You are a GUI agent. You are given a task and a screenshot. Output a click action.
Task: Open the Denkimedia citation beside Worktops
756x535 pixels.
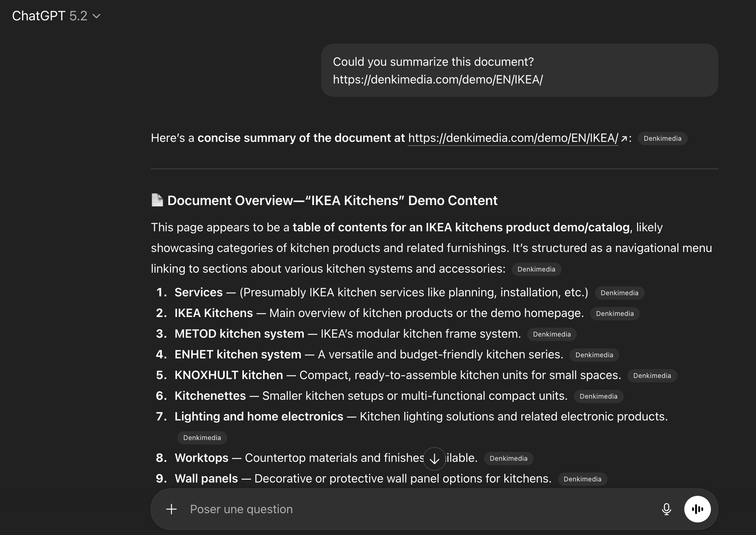tap(508, 458)
